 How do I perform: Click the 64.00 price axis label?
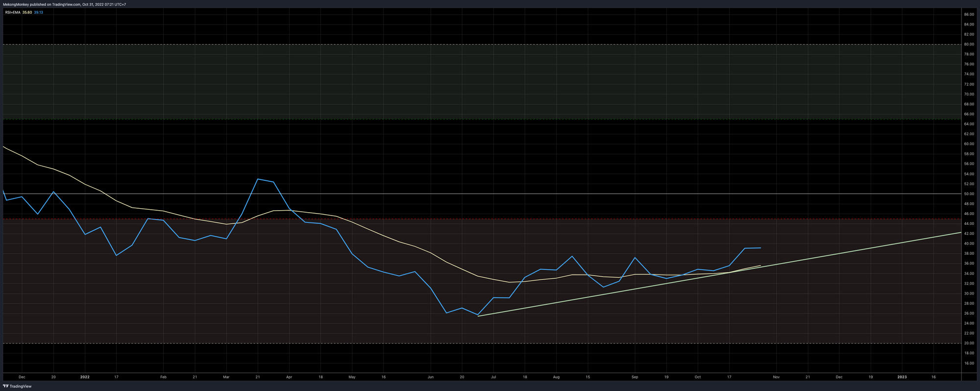[x=969, y=124]
